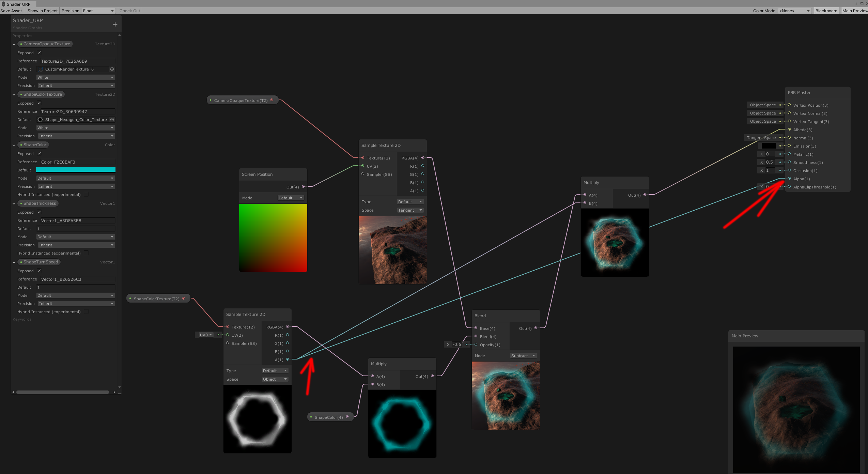Image resolution: width=868 pixels, height=474 pixels.
Task: Enable Hybrid Instanced for ShapeTurnSpeed
Action: [86, 311]
